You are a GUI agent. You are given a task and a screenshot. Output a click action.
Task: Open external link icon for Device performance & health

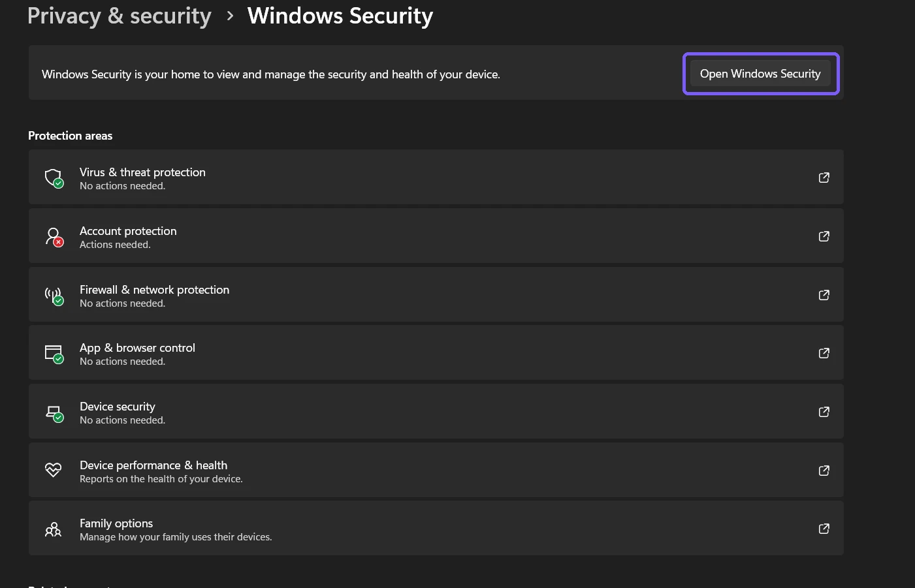824,471
